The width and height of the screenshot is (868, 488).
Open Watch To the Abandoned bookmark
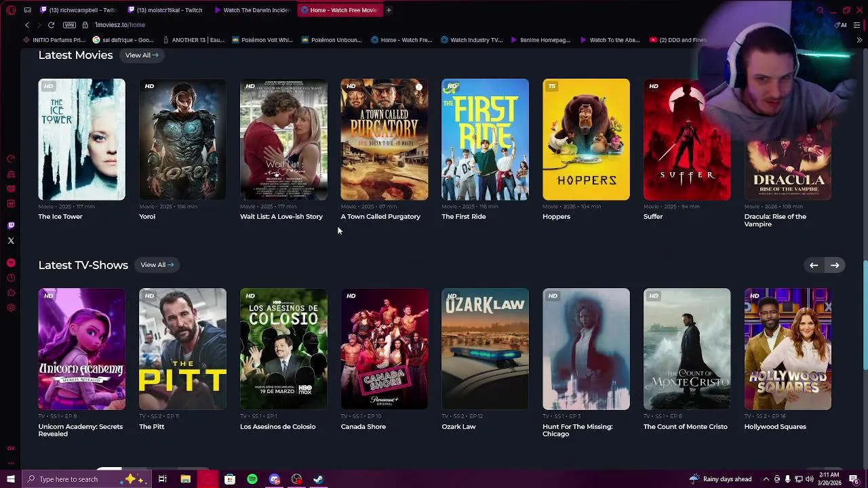point(610,40)
